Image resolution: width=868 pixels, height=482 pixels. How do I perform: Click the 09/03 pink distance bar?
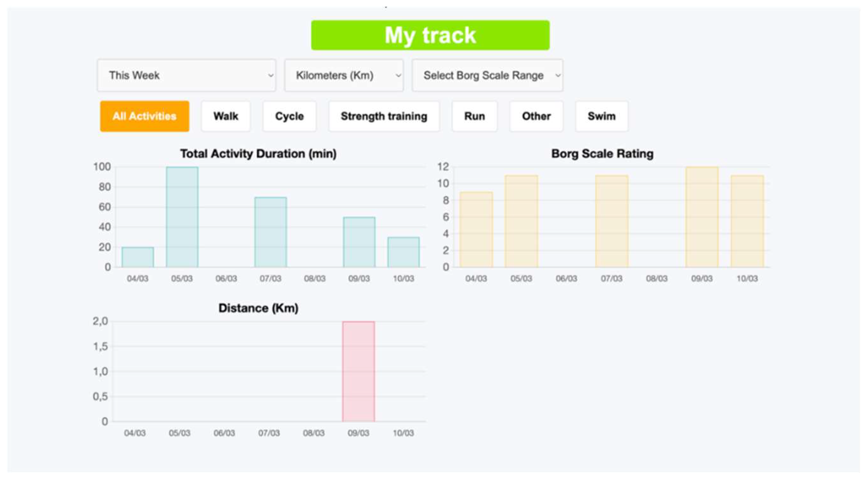pyautogui.click(x=358, y=371)
